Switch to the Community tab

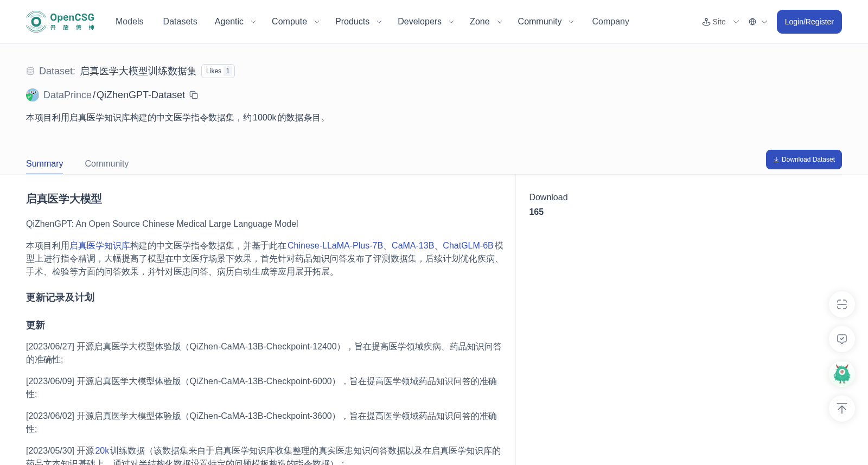coord(107,163)
